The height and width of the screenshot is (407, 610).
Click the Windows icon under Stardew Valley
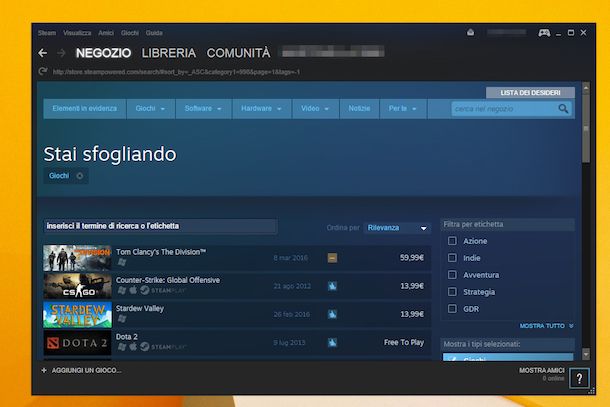coord(122,319)
